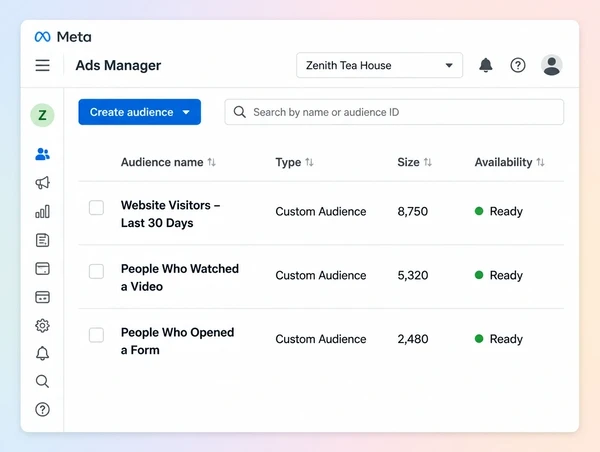Click the sidebar search magnifier

tap(42, 381)
